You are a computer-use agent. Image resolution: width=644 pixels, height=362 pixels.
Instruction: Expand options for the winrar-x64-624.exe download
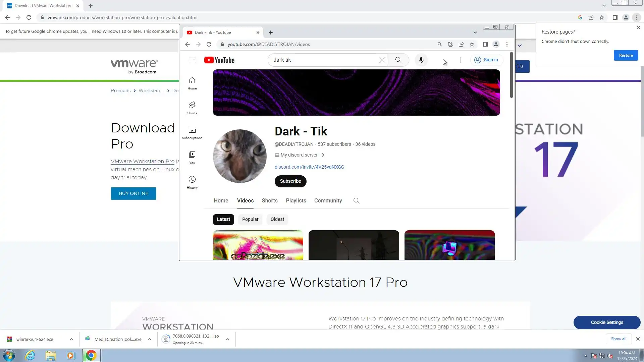pos(71,339)
